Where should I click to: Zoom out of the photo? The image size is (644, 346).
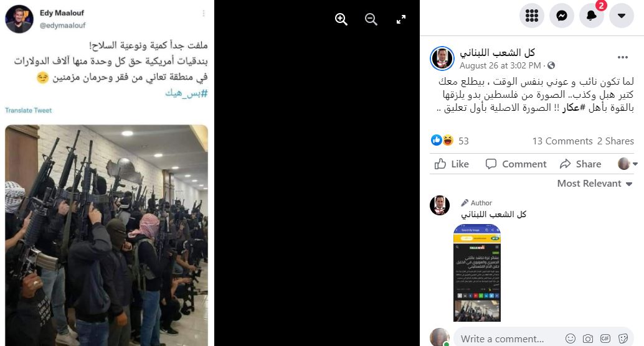point(371,19)
